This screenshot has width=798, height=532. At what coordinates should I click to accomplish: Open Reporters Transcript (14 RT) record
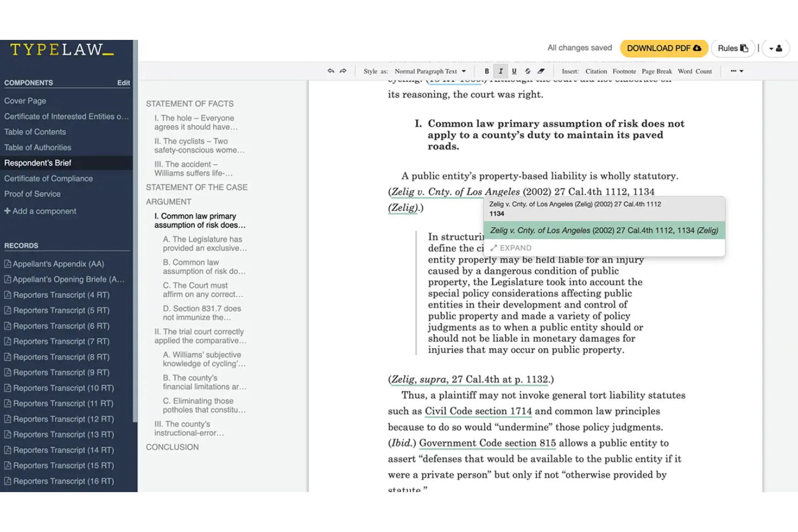(x=59, y=450)
